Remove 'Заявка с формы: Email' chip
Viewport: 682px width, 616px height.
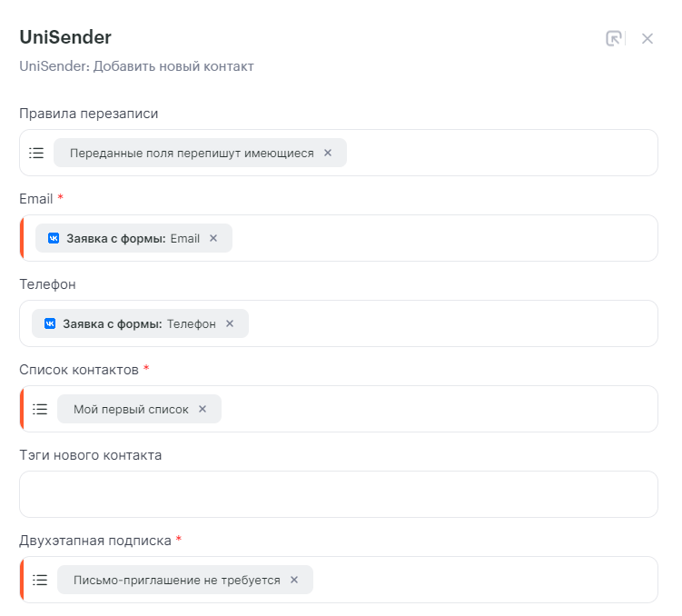(x=213, y=238)
